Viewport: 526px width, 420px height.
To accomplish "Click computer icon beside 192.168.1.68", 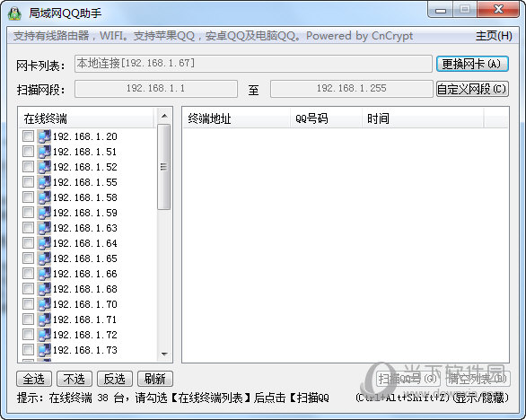I will [x=44, y=289].
